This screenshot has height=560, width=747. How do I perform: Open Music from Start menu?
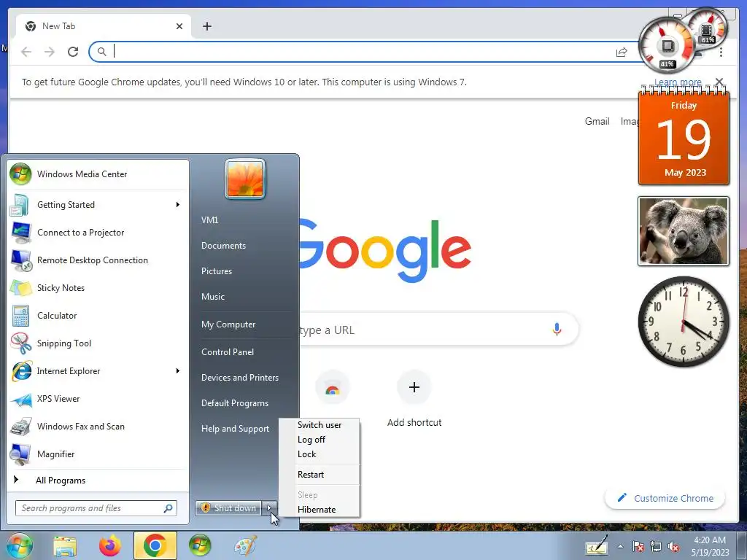212,297
